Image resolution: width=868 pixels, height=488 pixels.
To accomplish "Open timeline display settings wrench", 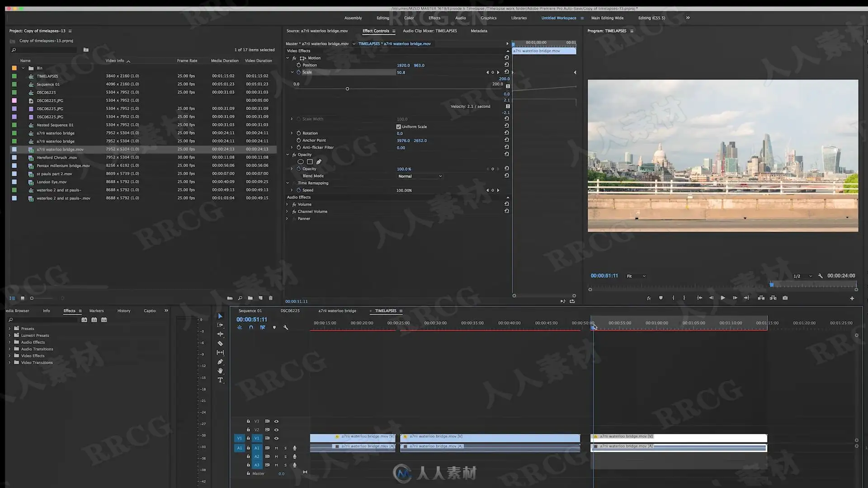I will [286, 327].
